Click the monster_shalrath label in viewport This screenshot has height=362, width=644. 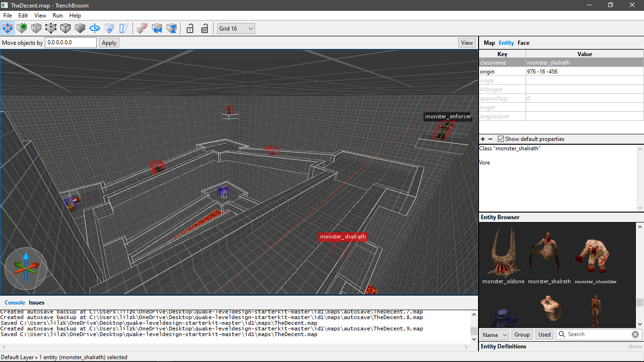pyautogui.click(x=343, y=237)
